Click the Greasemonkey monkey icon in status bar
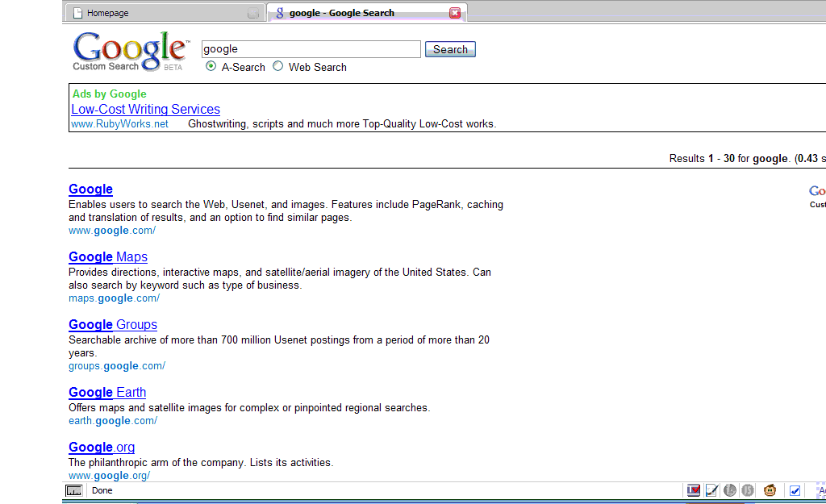Viewport: 826px width, 504px height. 770,490
